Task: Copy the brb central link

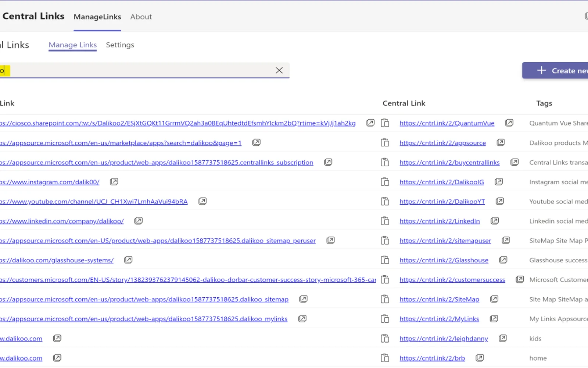Action: (385, 358)
